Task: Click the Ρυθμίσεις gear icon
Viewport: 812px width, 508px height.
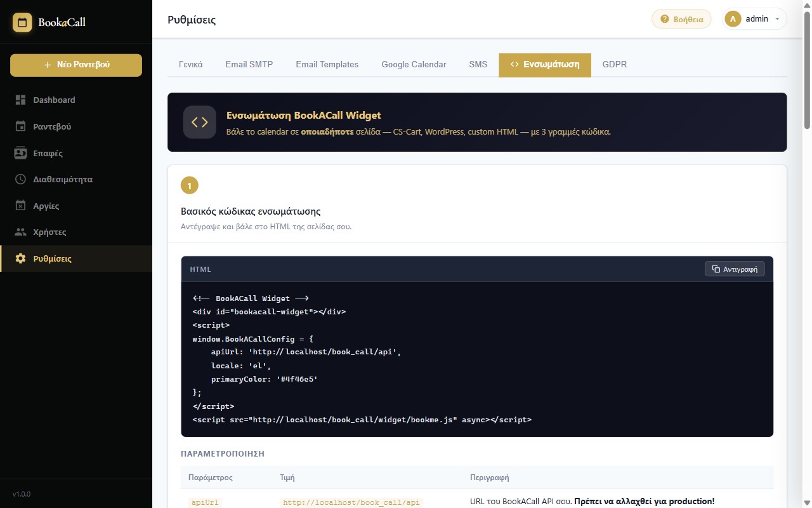Action: click(x=20, y=258)
